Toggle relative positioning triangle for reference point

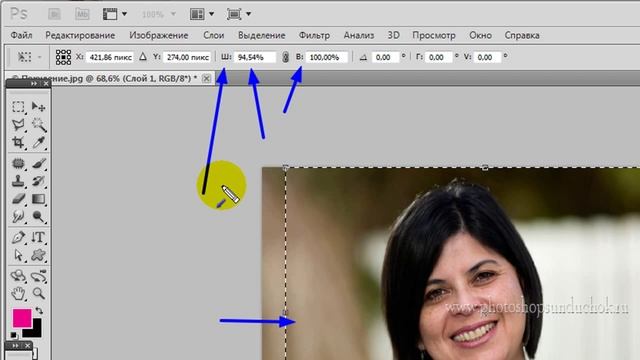coord(142,57)
